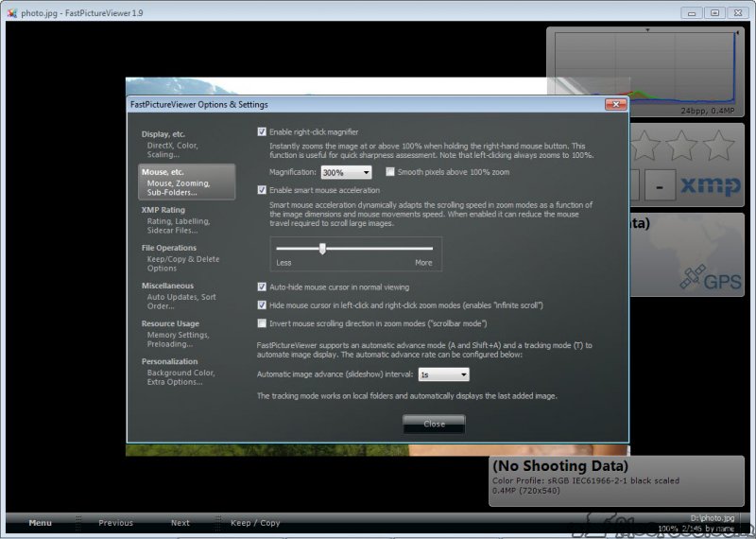Click the No Shooting Data info panel
This screenshot has width=756, height=539.
616,480
